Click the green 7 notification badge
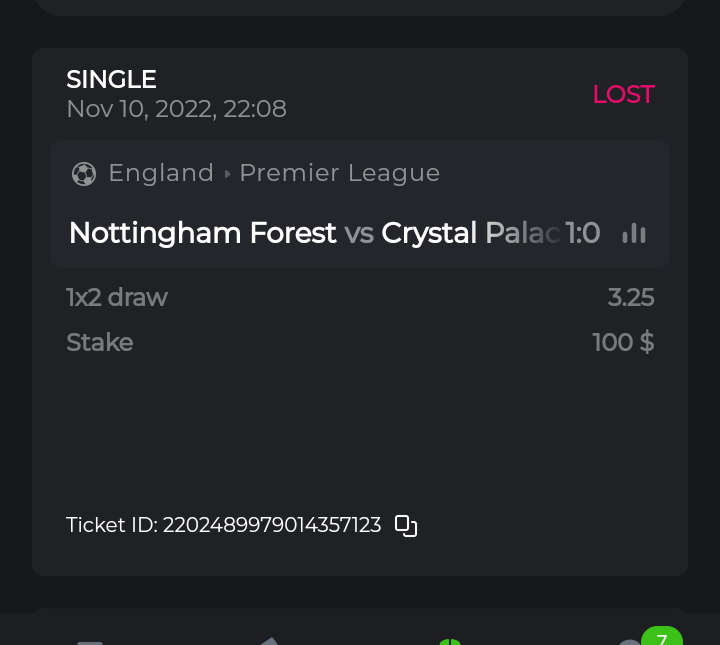Image resolution: width=720 pixels, height=645 pixels. click(661, 639)
